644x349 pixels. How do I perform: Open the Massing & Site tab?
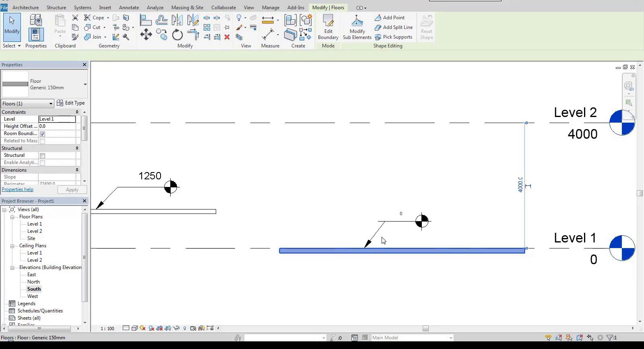[187, 8]
